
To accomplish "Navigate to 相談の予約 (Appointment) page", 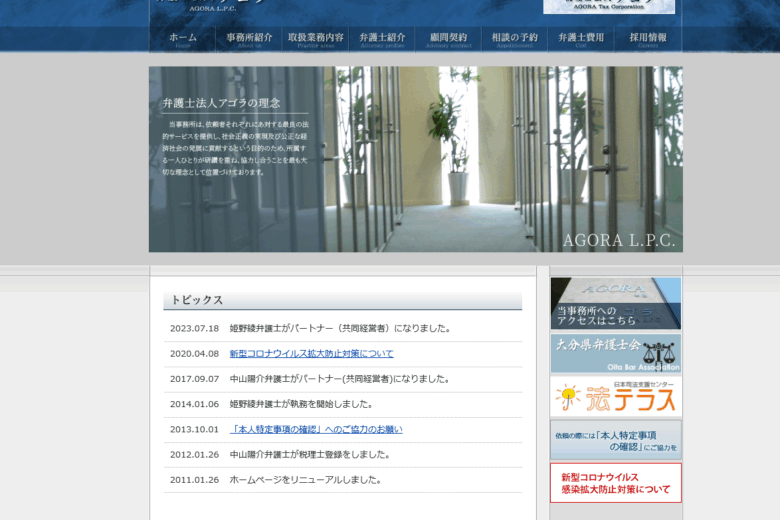I will point(514,39).
